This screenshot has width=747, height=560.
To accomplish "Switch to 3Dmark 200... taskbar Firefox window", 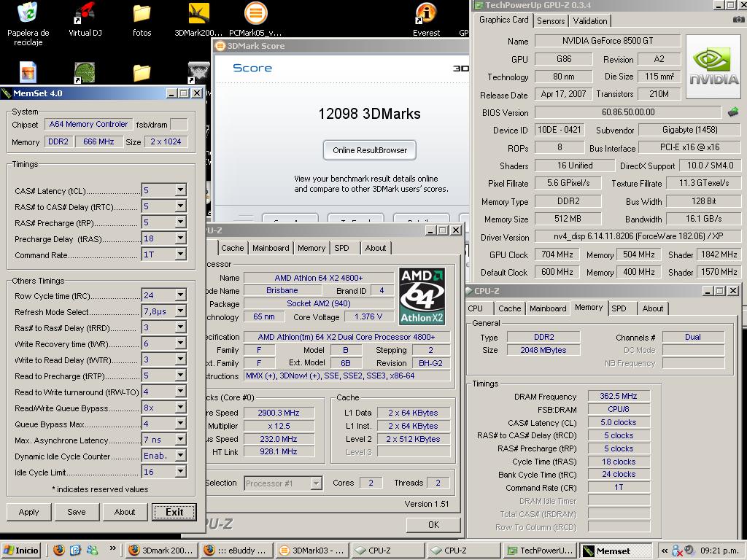I will 161,551.
